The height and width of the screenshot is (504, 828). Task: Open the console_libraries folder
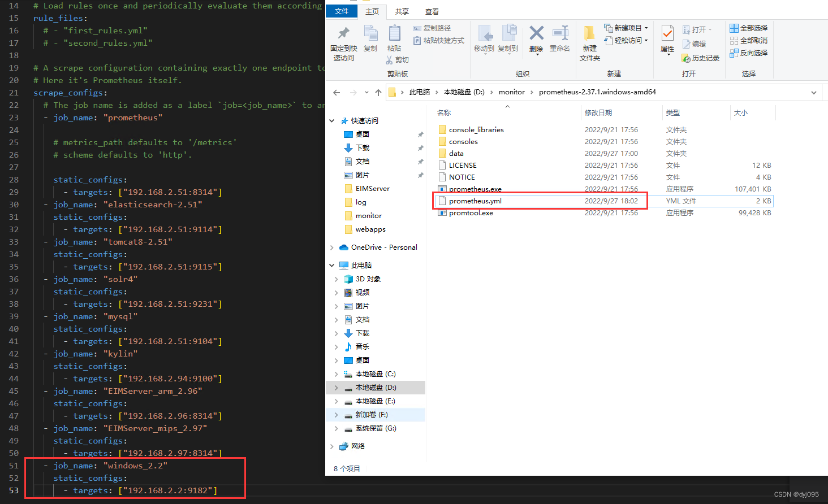(x=476, y=130)
